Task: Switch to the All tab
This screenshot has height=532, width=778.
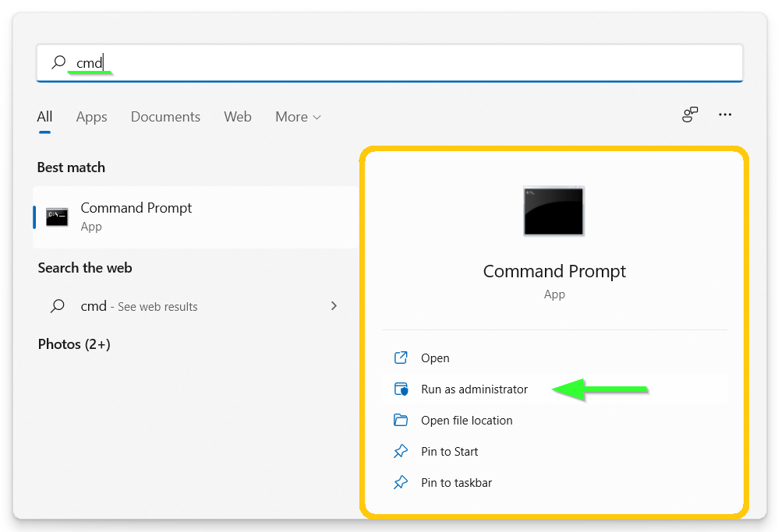Action: click(44, 117)
